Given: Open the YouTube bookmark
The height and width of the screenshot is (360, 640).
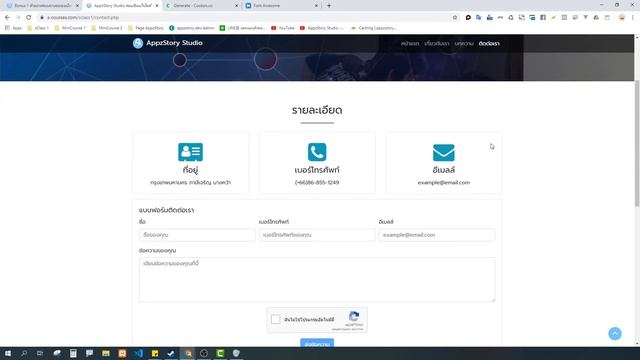Looking at the screenshot, I should pyautogui.click(x=283, y=28).
